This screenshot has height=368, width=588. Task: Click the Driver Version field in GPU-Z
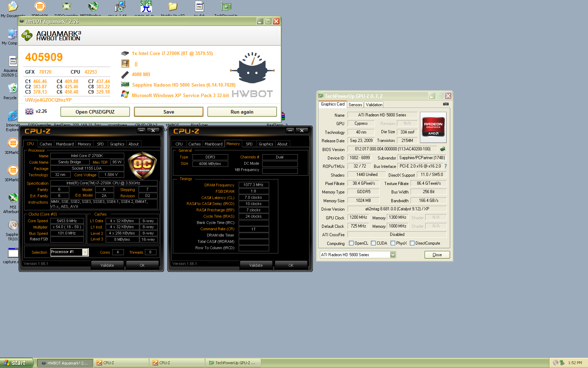397,209
